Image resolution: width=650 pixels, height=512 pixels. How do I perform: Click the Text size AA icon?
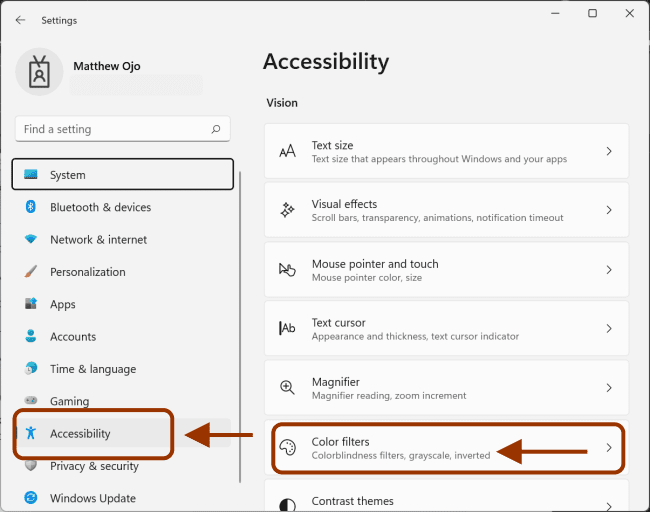pyautogui.click(x=287, y=151)
